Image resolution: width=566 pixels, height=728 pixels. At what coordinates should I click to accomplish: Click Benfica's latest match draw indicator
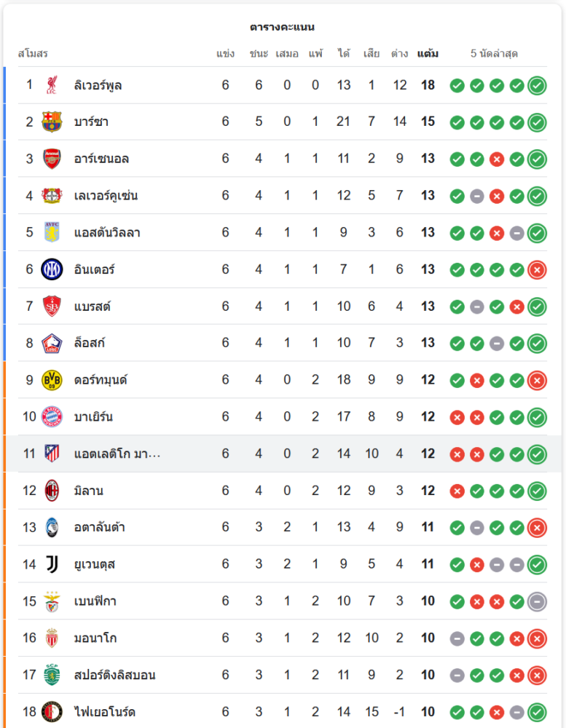point(537,601)
